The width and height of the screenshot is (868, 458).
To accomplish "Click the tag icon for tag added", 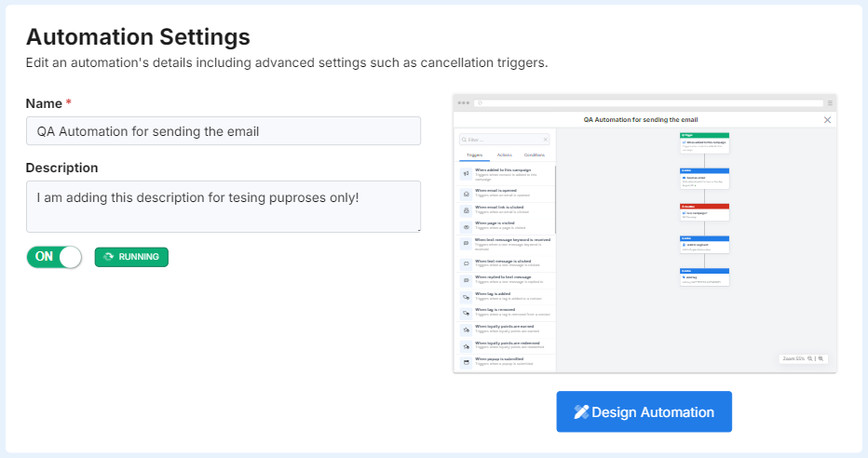I will [467, 295].
